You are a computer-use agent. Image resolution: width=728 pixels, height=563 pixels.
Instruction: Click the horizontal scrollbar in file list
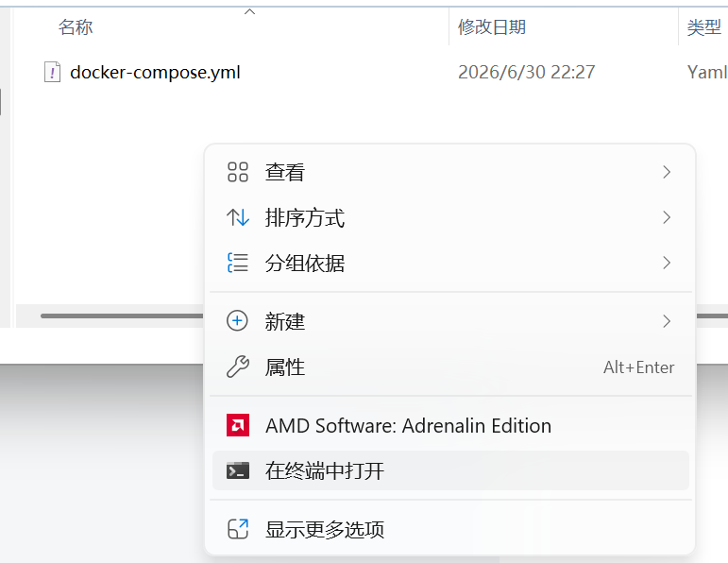(x=122, y=316)
